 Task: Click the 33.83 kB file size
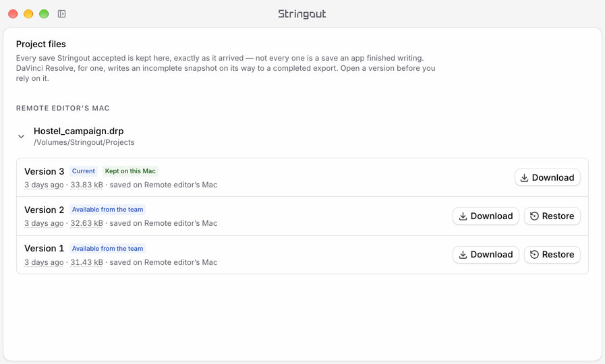coord(86,185)
